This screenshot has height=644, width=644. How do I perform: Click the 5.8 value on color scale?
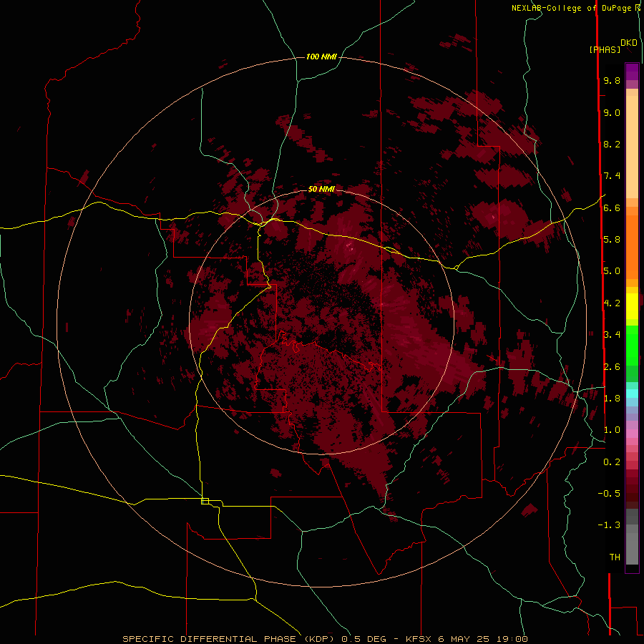(612, 240)
